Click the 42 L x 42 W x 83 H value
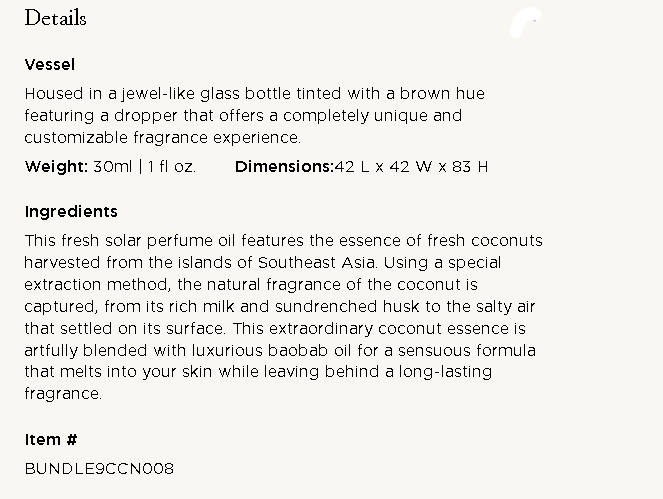 [411, 167]
